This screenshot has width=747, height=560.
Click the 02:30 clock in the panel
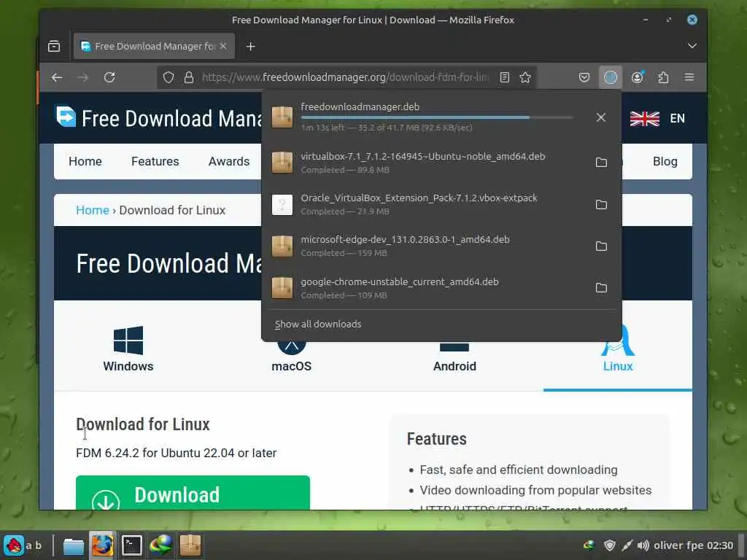coord(720,545)
